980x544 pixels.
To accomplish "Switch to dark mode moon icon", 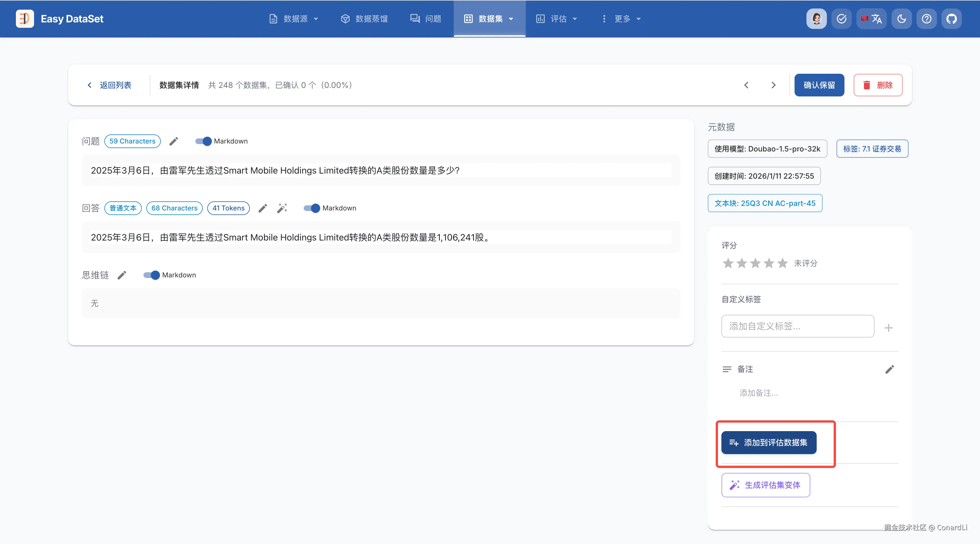I will click(901, 19).
